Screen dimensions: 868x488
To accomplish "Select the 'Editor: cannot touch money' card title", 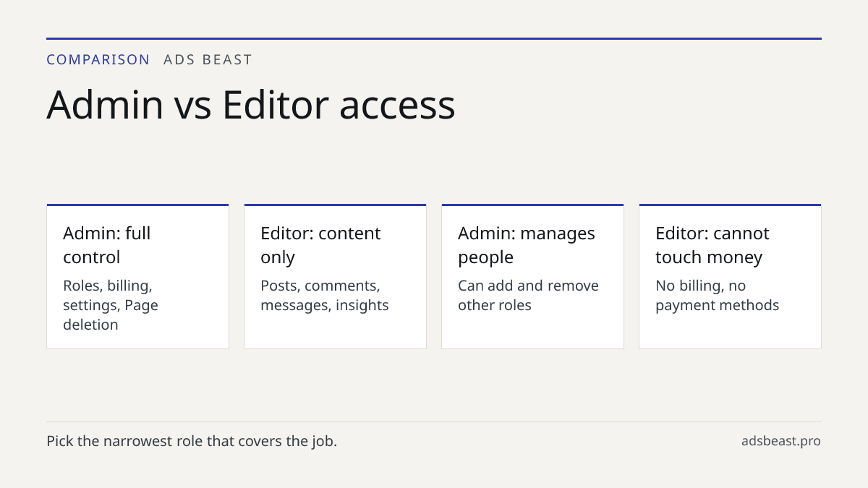I will [712, 245].
